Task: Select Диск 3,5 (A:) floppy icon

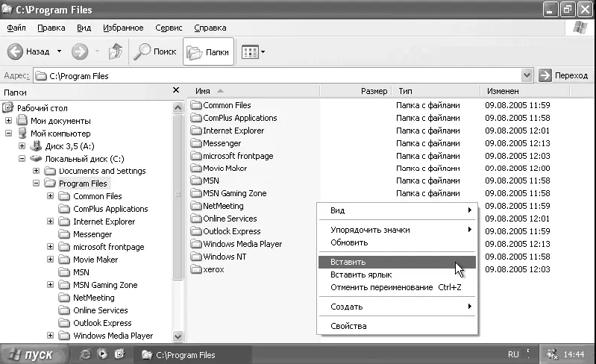Action: [36, 145]
